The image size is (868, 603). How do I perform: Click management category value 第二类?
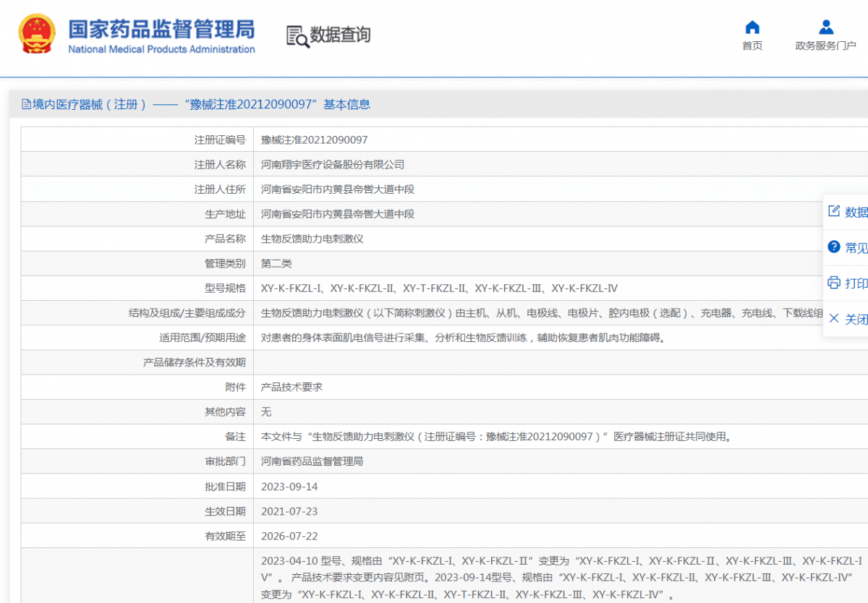pyautogui.click(x=276, y=263)
